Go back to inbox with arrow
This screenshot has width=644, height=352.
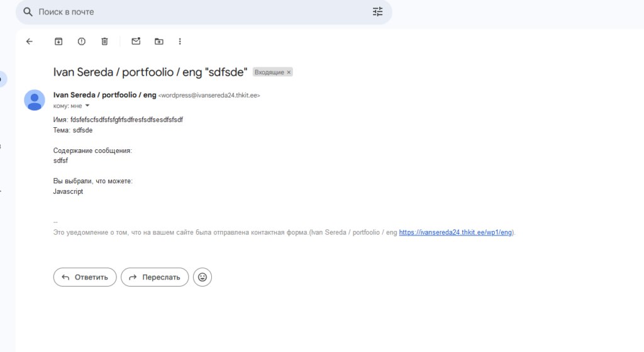click(29, 42)
